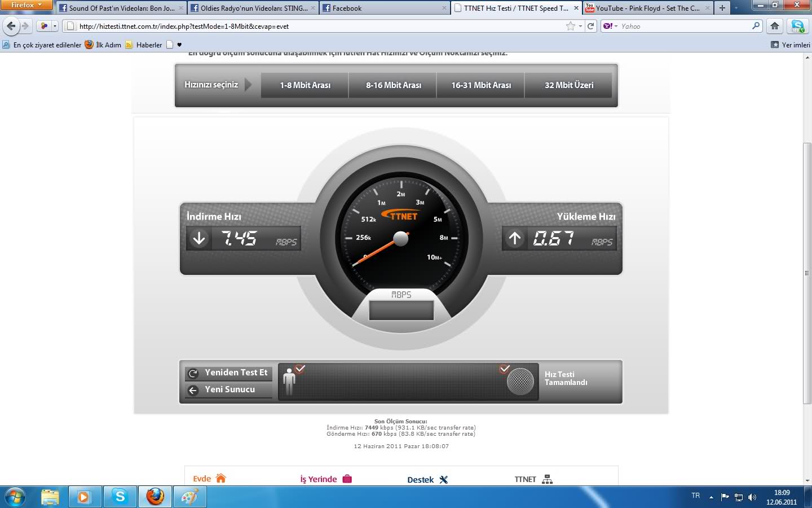Select the TTNET Hız Testi tab
Screen dimensions: 812x508
pos(516,8)
